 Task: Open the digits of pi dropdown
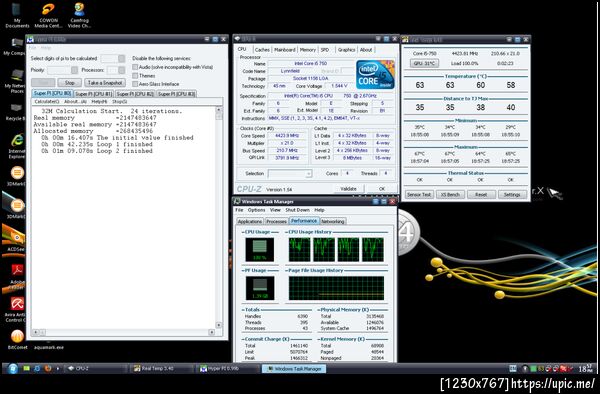click(113, 59)
